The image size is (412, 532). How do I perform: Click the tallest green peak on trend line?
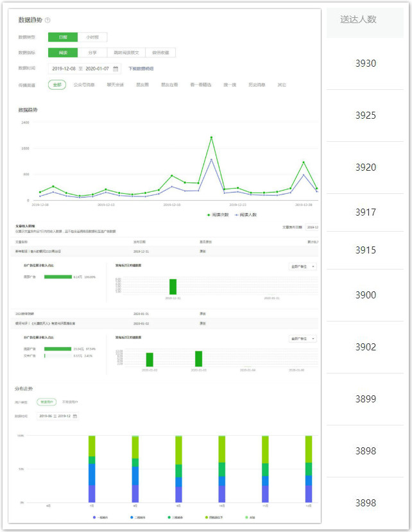pyautogui.click(x=211, y=137)
